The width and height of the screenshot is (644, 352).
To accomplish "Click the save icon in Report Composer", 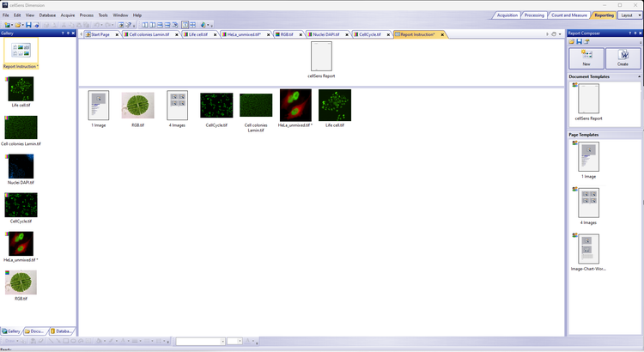I will [x=580, y=41].
